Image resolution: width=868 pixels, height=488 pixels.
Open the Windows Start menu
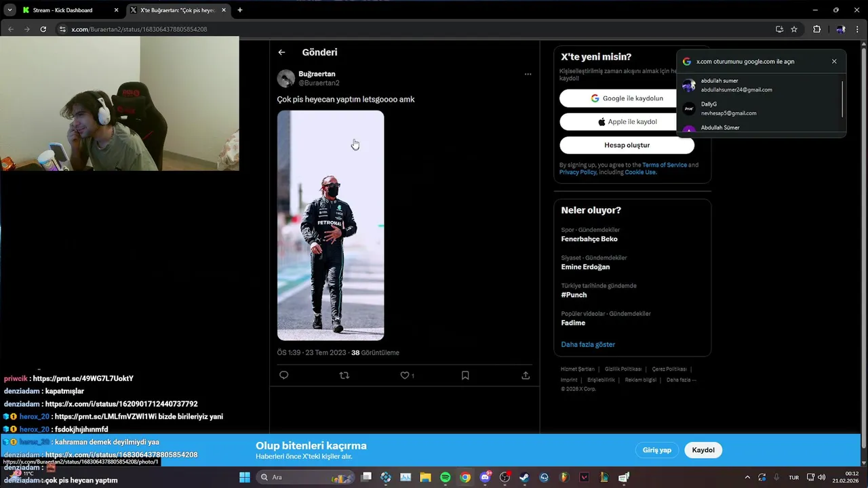pos(245,477)
